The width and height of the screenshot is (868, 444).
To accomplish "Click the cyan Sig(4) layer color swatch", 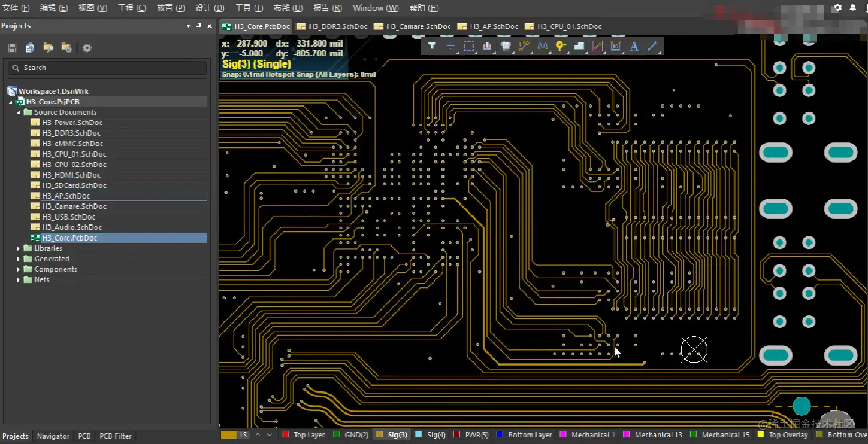I will (x=419, y=435).
